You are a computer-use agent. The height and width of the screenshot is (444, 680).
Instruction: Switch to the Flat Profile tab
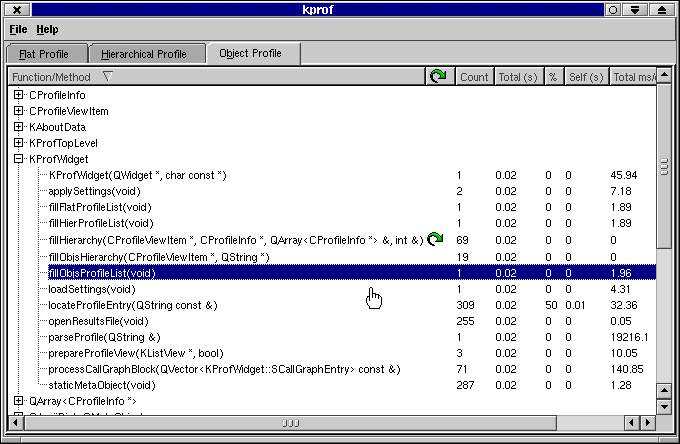[x=46, y=54]
